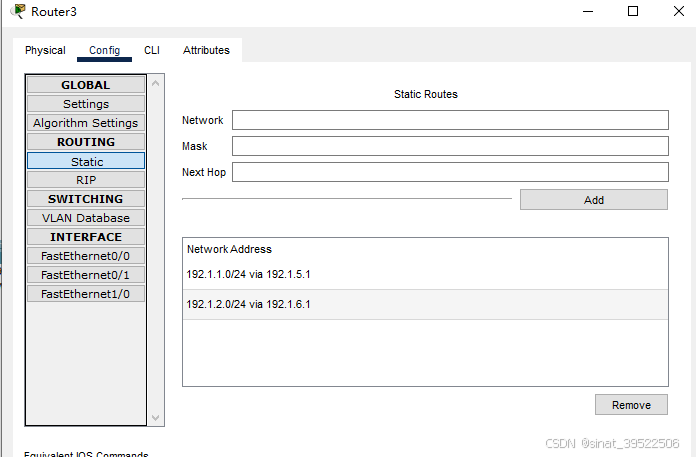This screenshot has width=696, height=457.
Task: Click the SWITCHING section header
Action: click(86, 199)
